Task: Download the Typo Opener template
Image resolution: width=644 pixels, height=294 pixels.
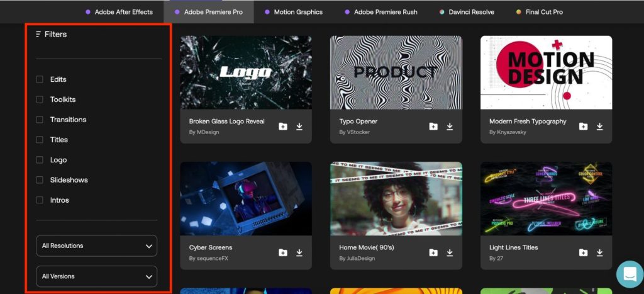Action: pyautogui.click(x=450, y=127)
